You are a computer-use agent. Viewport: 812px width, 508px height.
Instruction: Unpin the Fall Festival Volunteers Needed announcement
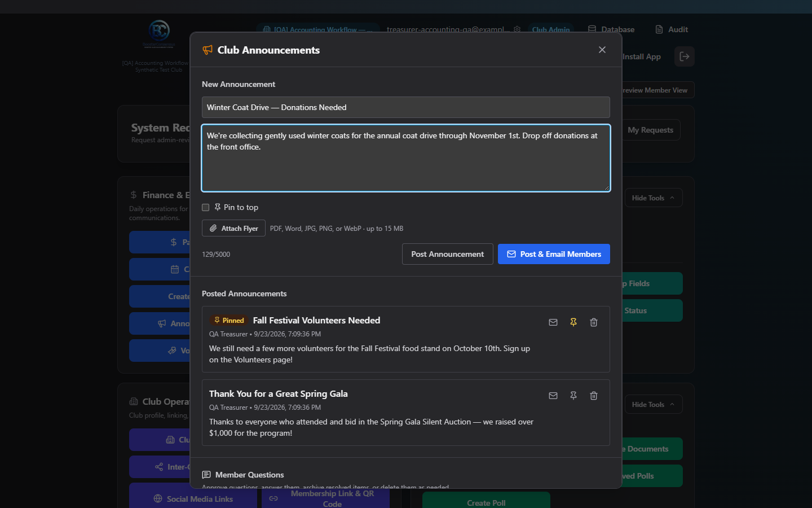pos(573,322)
